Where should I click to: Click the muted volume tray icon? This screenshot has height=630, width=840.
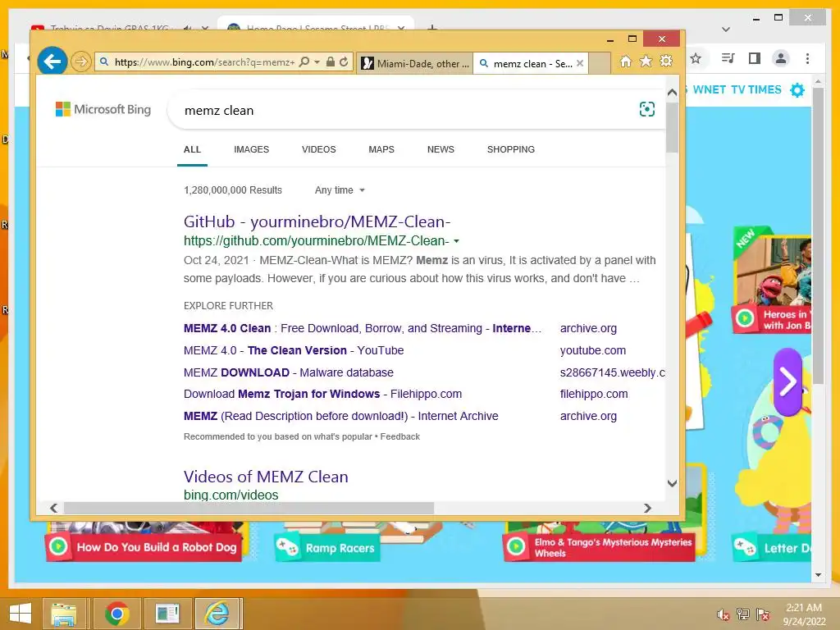tap(723, 614)
